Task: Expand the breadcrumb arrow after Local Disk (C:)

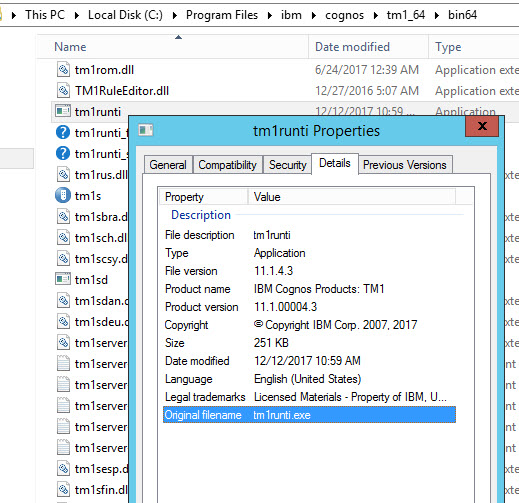Action: (x=175, y=15)
